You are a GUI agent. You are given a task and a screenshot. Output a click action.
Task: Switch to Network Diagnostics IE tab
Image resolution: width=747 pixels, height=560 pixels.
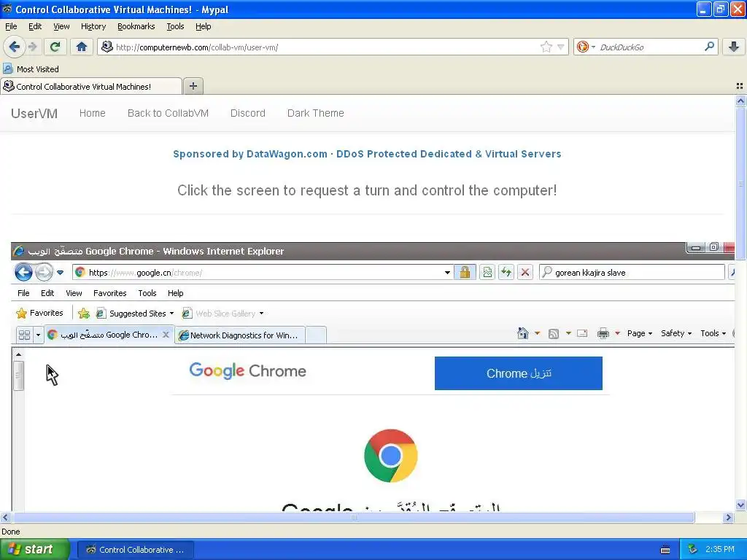[x=239, y=335]
